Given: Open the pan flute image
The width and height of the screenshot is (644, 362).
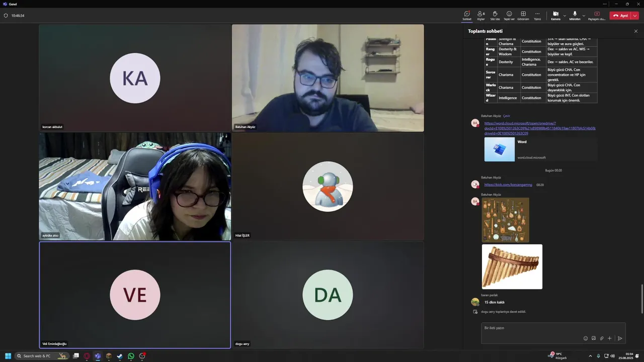Looking at the screenshot, I should pos(512,266).
